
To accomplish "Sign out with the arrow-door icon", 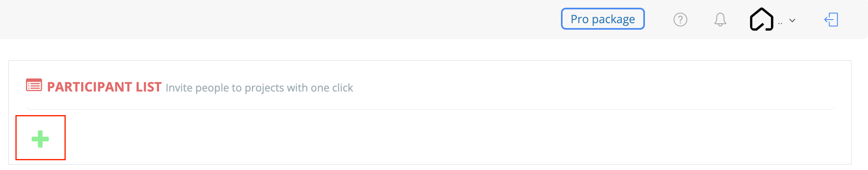I will pyautogui.click(x=831, y=20).
